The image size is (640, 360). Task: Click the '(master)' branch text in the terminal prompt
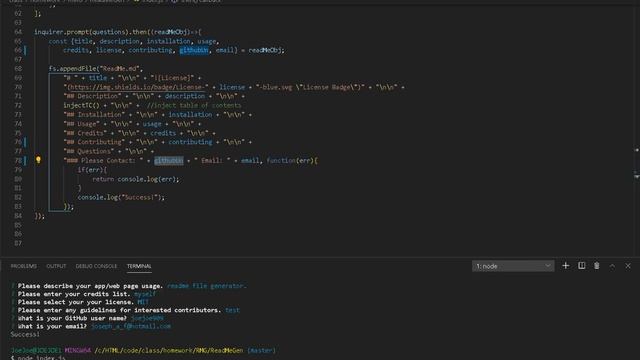(261, 350)
